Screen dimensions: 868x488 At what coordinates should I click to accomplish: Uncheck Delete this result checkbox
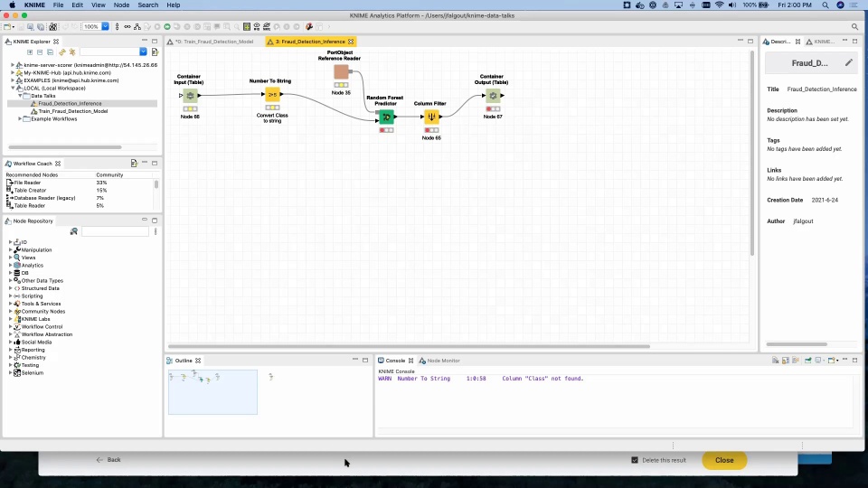click(x=635, y=460)
